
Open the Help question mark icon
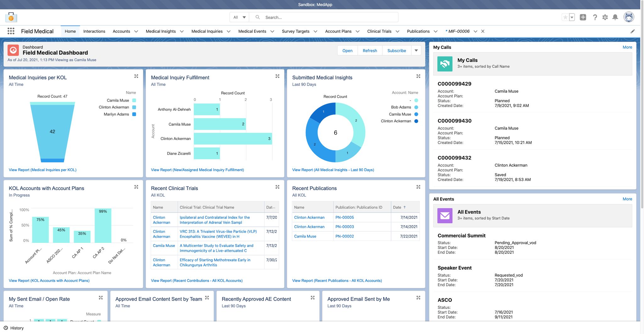tap(595, 17)
